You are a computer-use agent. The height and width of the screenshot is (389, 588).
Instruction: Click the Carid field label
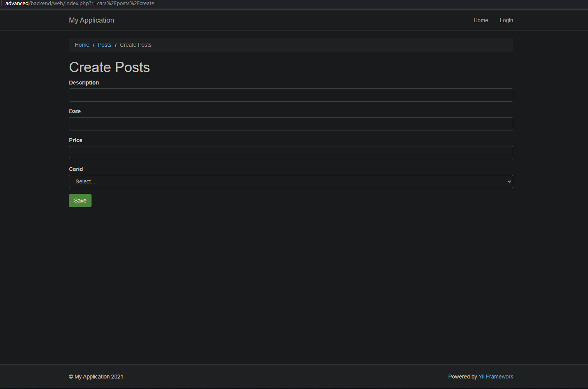pos(76,169)
